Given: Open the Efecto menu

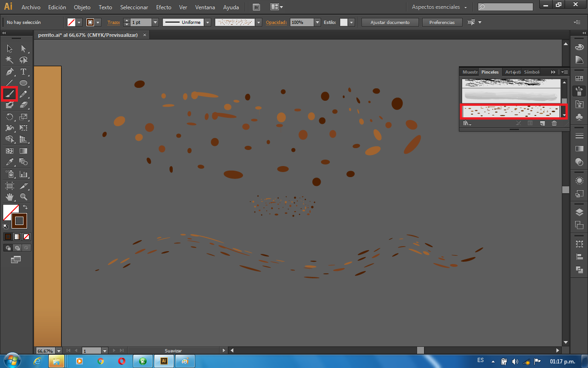Looking at the screenshot, I should click(164, 7).
